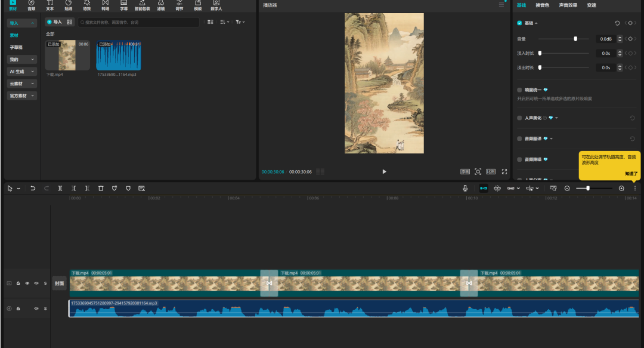Open the 字幕 (Captions) tab
This screenshot has height=348, width=644.
123,5
